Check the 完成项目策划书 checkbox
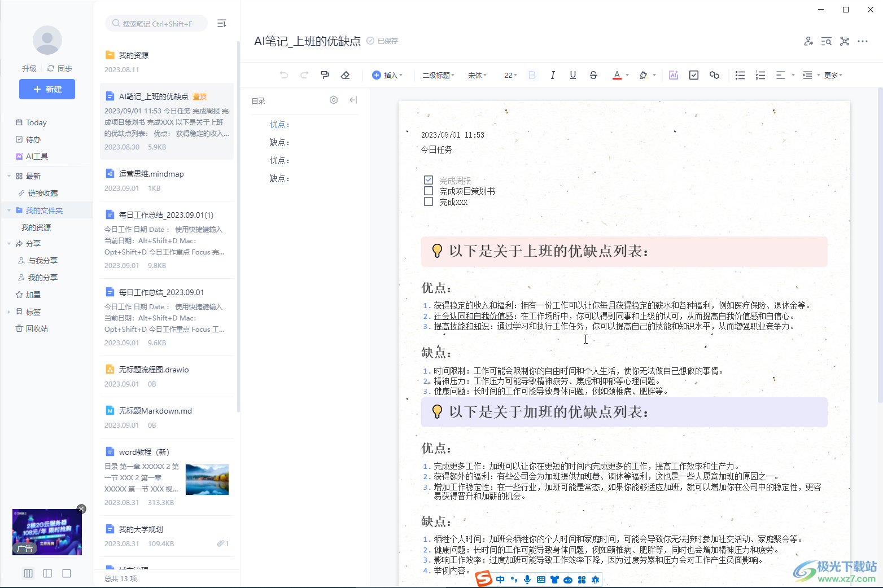883x588 pixels. point(429,191)
